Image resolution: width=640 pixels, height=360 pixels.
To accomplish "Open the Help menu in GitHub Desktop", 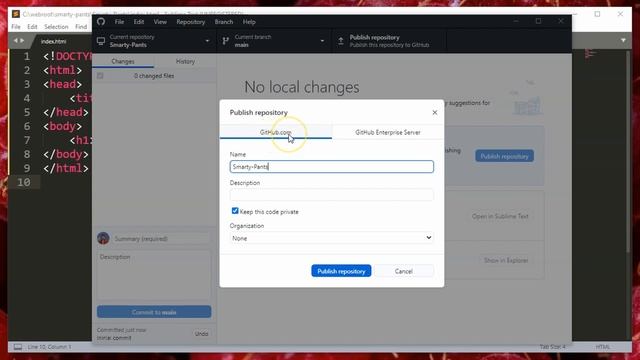I will 249,22.
